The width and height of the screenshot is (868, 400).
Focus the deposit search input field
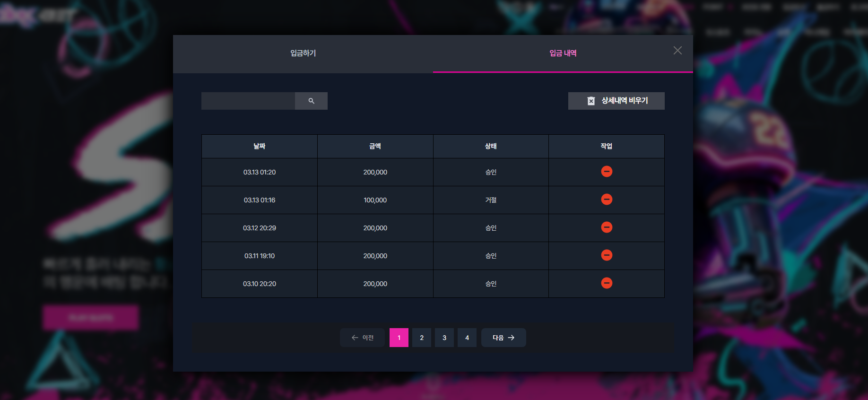pos(248,101)
